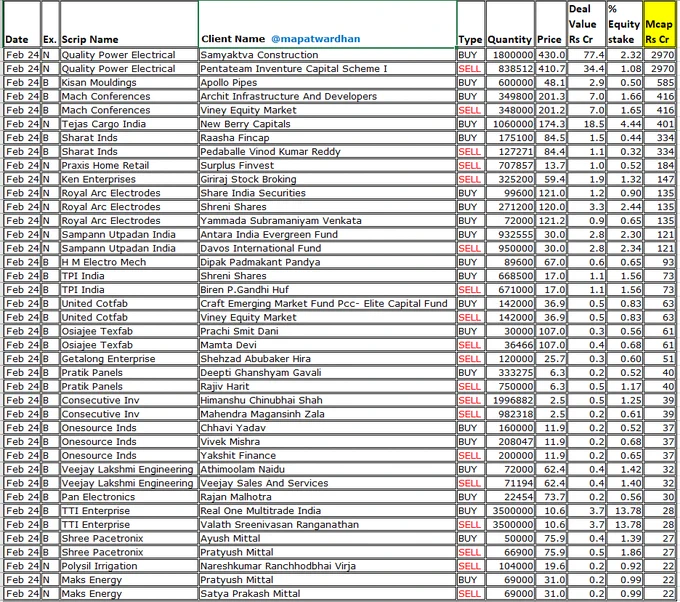
Task: Click the Praxis Home Retail cell
Action: click(x=129, y=166)
